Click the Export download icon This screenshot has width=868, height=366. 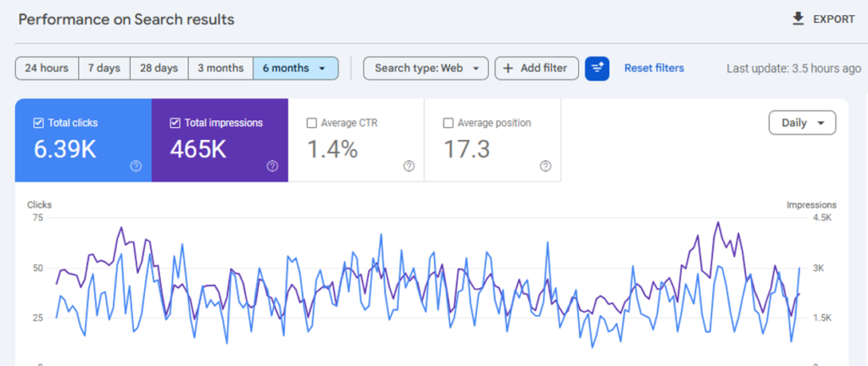click(798, 19)
